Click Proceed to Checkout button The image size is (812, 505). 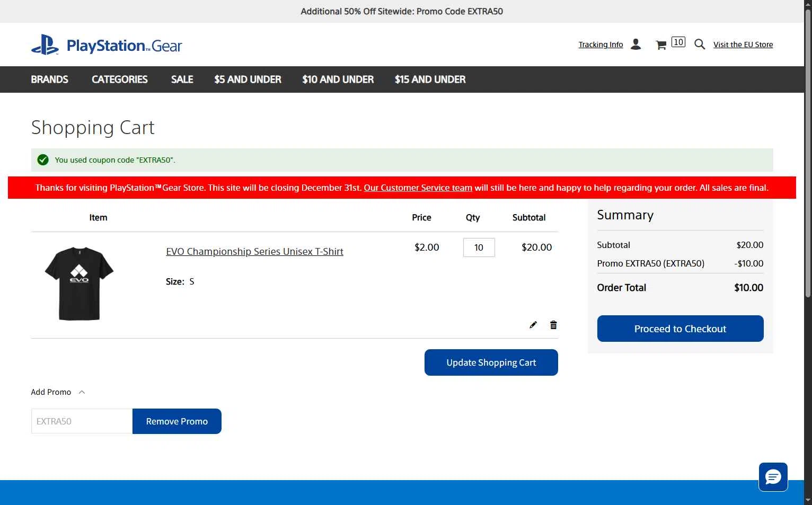[x=680, y=329]
